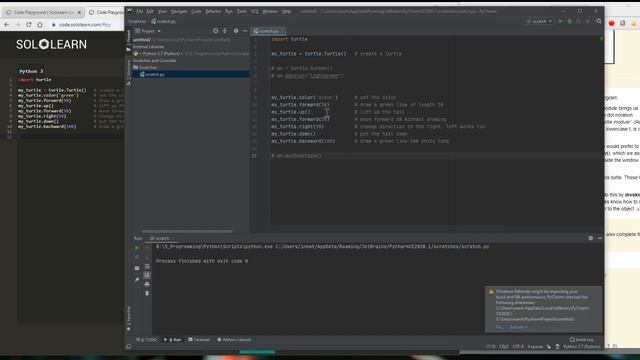Click the tool window quick-access icon at bottom-left corner
The image size is (640, 360).
129,347
